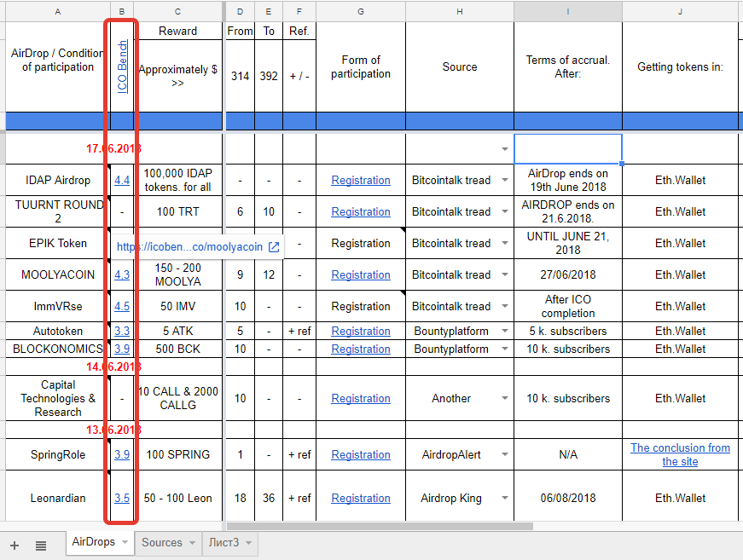Open Source dropdown in Autotoken row
743x560 pixels.
coord(505,331)
